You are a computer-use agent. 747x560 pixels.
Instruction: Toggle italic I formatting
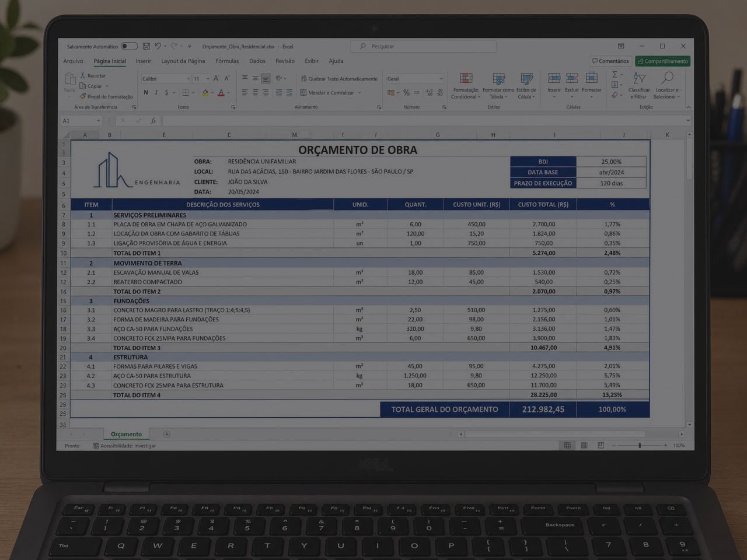pyautogui.click(x=156, y=93)
